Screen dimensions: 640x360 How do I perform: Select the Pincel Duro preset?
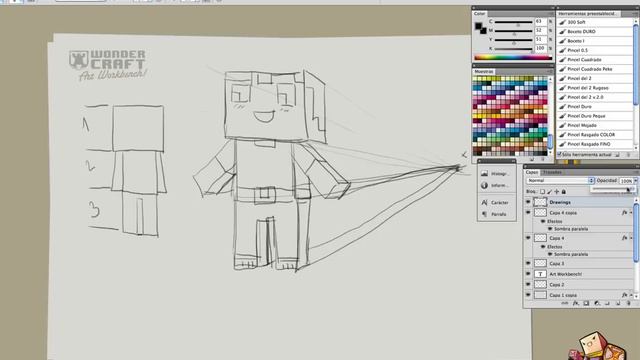point(595,107)
